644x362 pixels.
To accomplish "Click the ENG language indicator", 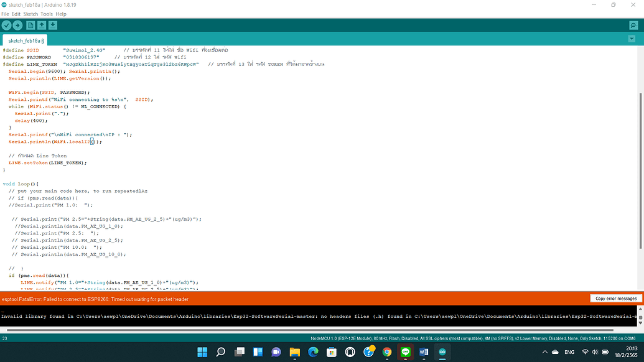I will point(569,352).
